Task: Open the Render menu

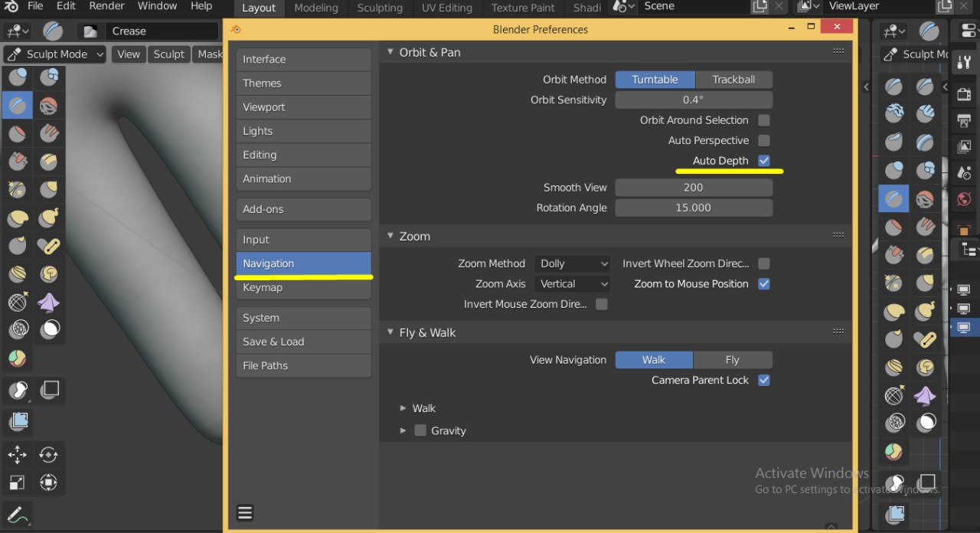Action: 106,6
